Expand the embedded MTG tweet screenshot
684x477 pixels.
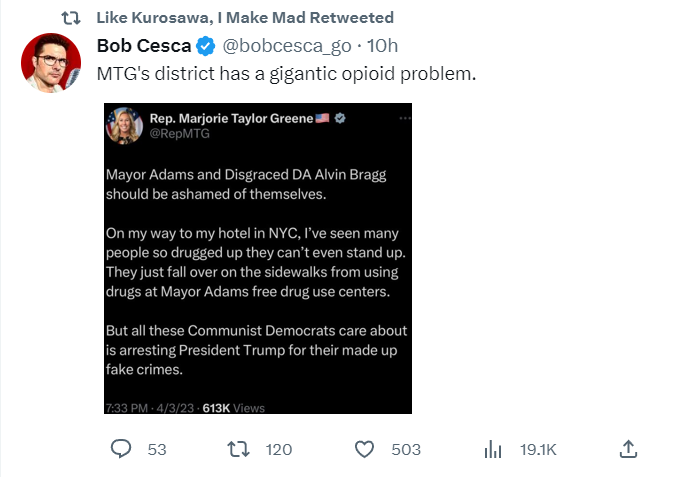[x=258, y=258]
